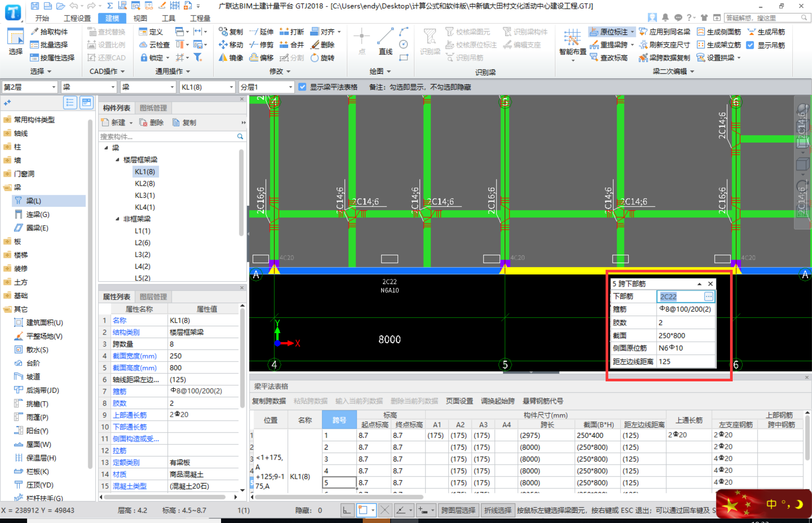Screen dimensions: 812x523
Task: Click 梁跨数据复制 beam span data copy
Action: click(x=665, y=57)
